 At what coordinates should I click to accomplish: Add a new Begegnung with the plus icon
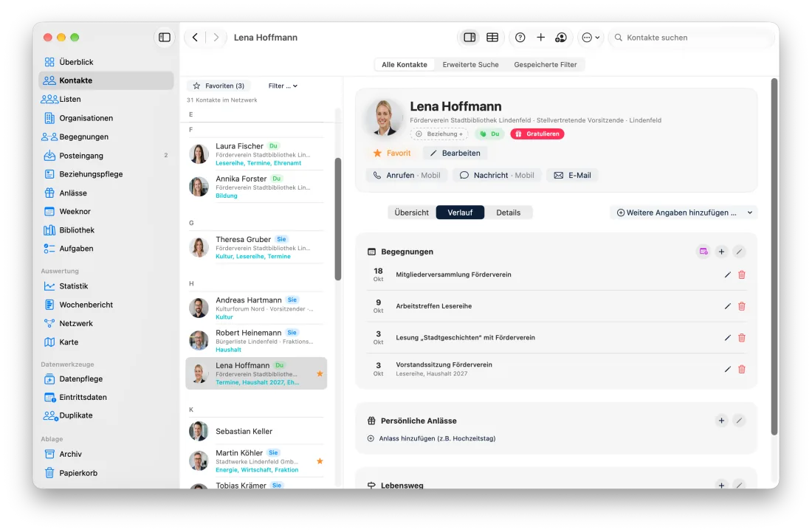point(721,252)
